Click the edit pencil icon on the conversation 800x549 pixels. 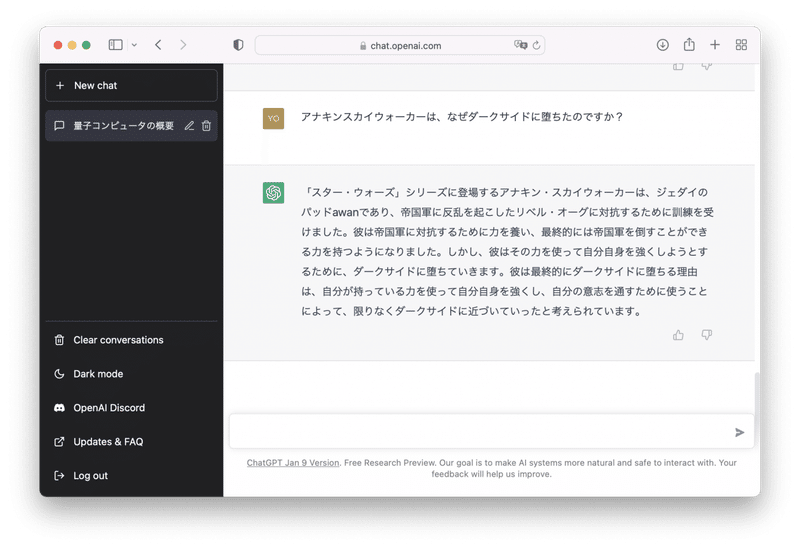point(189,126)
